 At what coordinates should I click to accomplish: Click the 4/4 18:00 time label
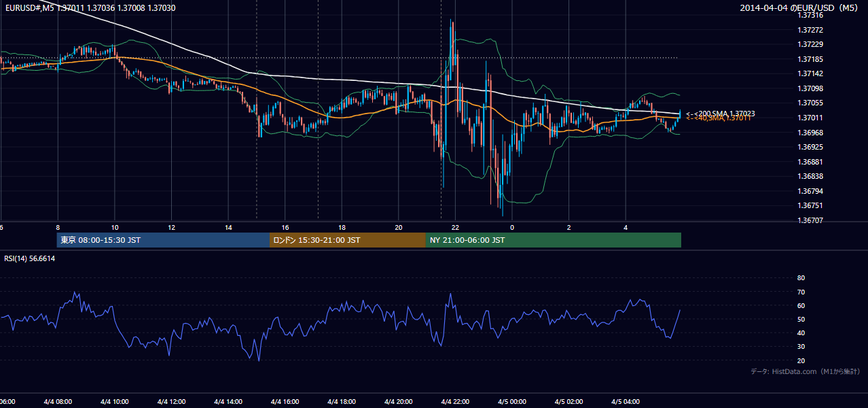pyautogui.click(x=342, y=401)
